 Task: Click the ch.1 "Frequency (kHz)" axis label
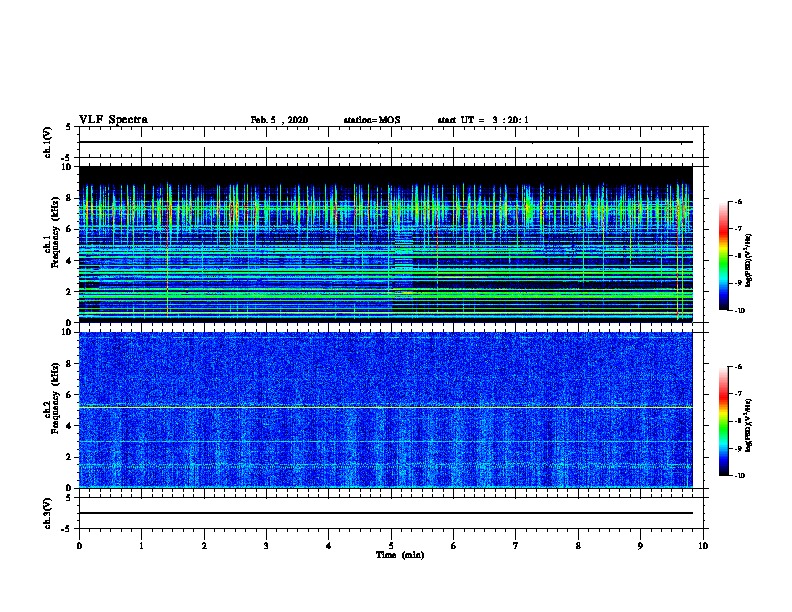pyautogui.click(x=55, y=232)
